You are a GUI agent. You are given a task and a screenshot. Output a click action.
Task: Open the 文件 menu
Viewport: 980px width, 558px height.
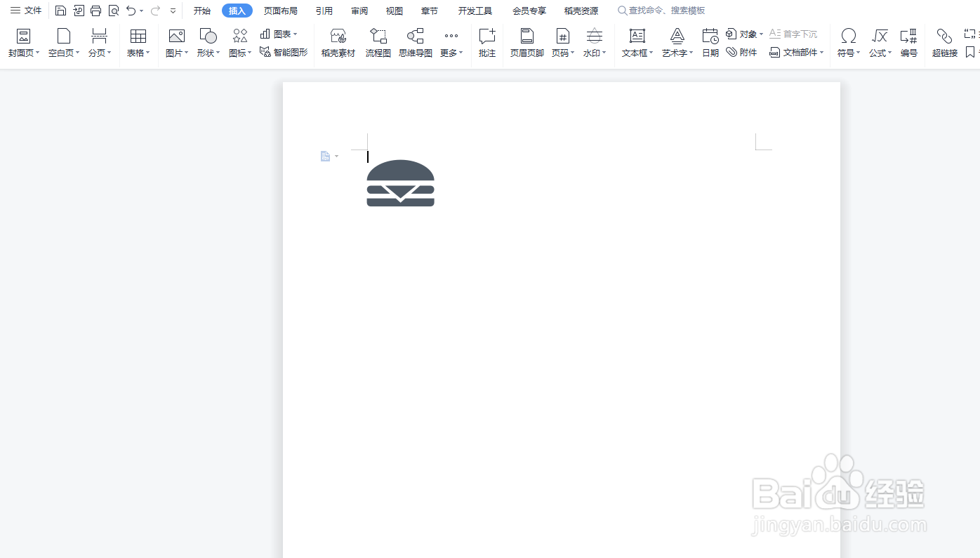point(25,11)
